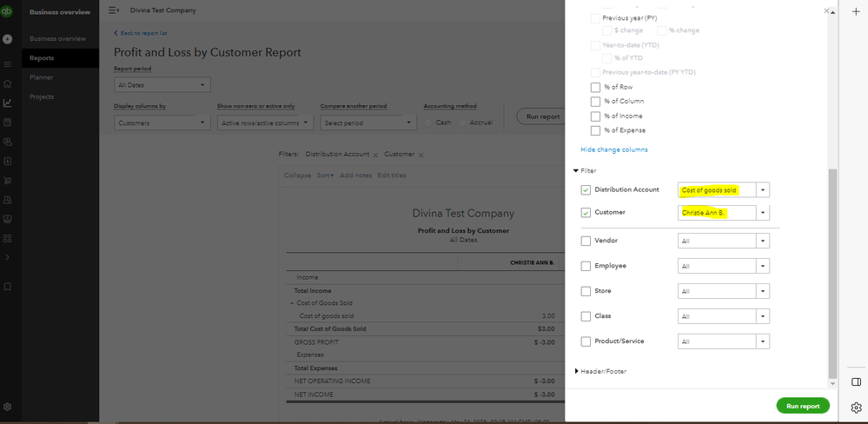
Task: Click the QuickBooks logo icon
Action: coord(8,12)
